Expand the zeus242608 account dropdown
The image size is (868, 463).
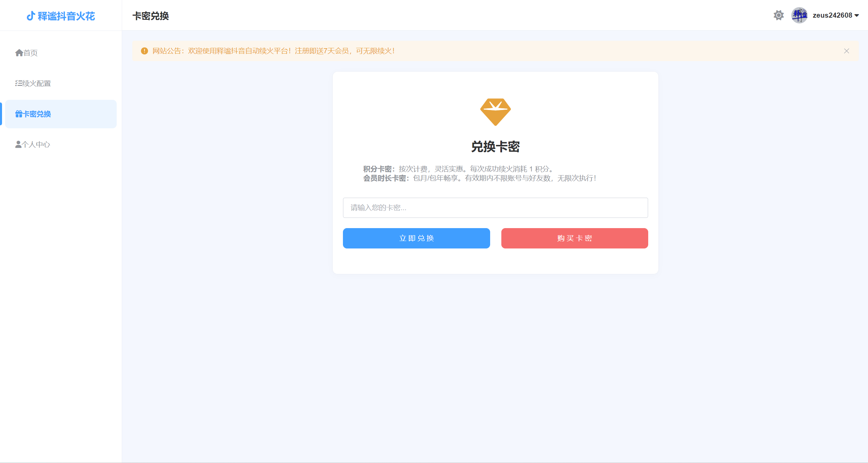click(x=835, y=15)
